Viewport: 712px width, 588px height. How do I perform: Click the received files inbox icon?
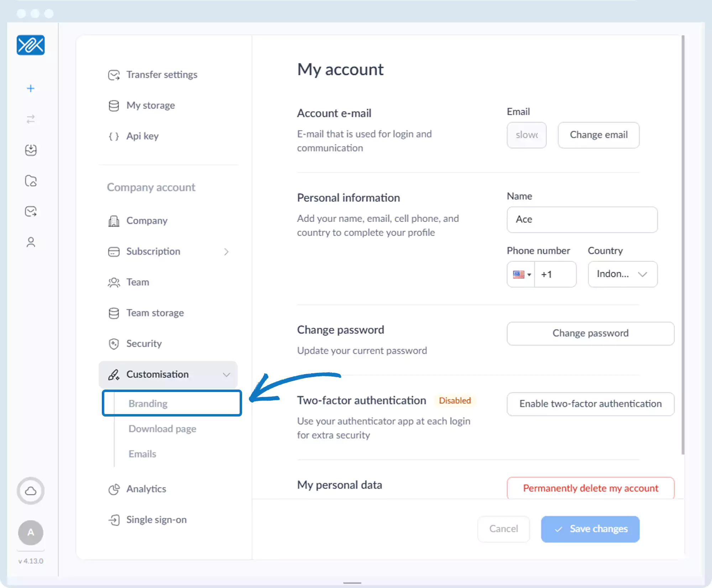point(31,150)
